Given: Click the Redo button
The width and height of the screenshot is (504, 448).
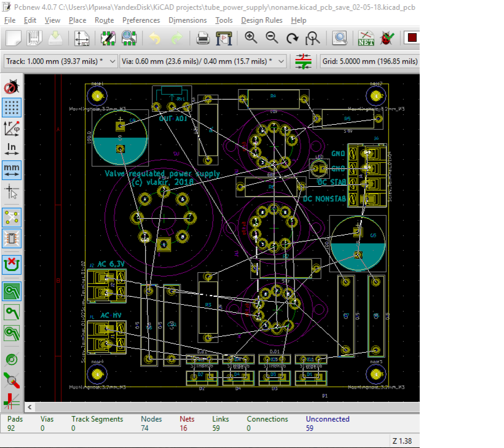Looking at the screenshot, I should (x=176, y=38).
